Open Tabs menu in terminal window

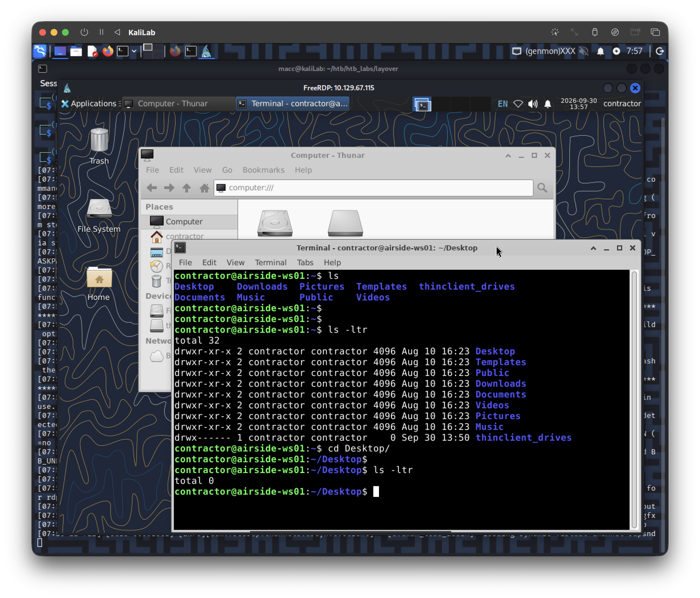pyautogui.click(x=305, y=262)
